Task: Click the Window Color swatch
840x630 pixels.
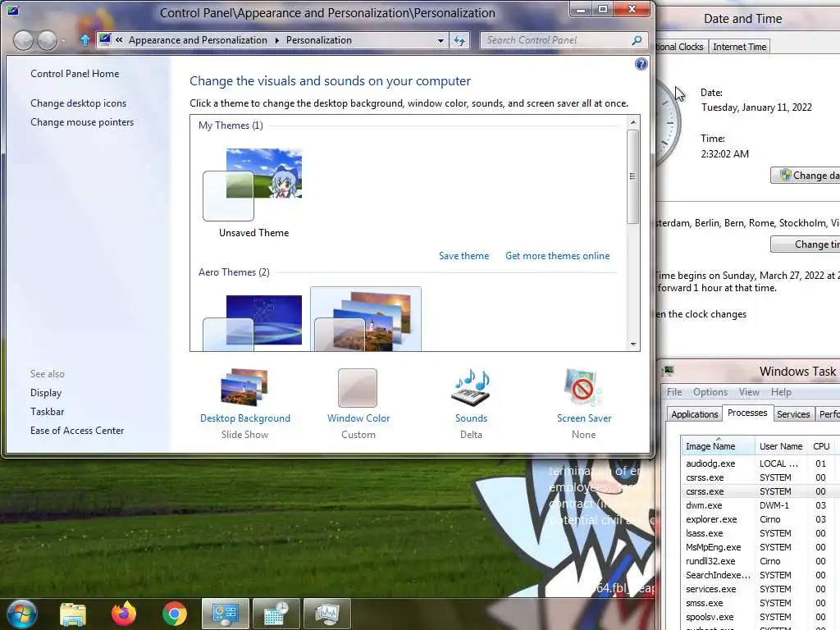Action: pyautogui.click(x=358, y=388)
